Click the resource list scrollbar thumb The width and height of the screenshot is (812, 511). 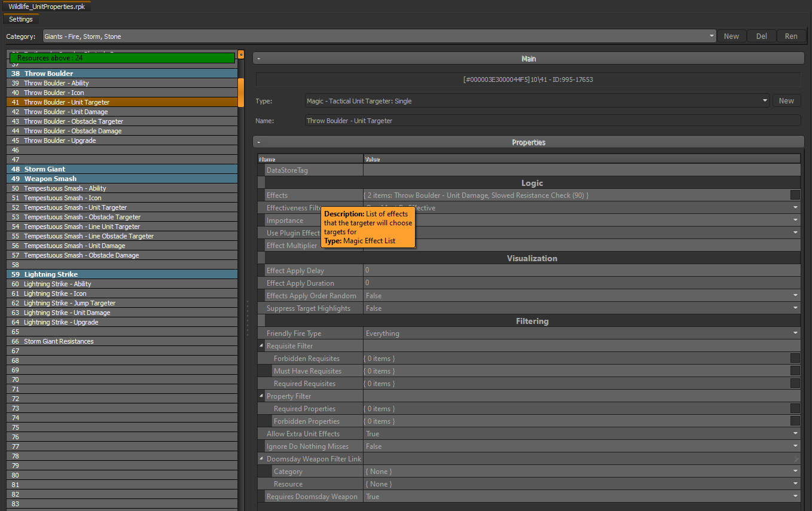click(241, 93)
